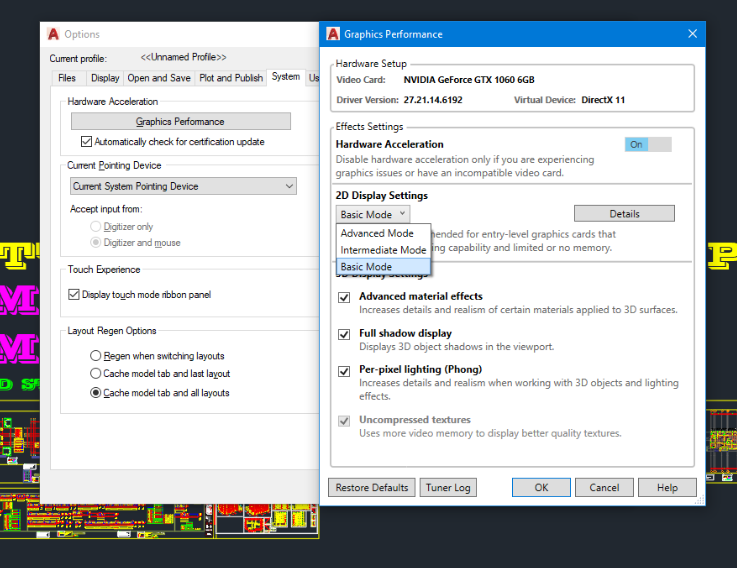
Task: Select Cache model tab and last layout
Action: coord(95,373)
